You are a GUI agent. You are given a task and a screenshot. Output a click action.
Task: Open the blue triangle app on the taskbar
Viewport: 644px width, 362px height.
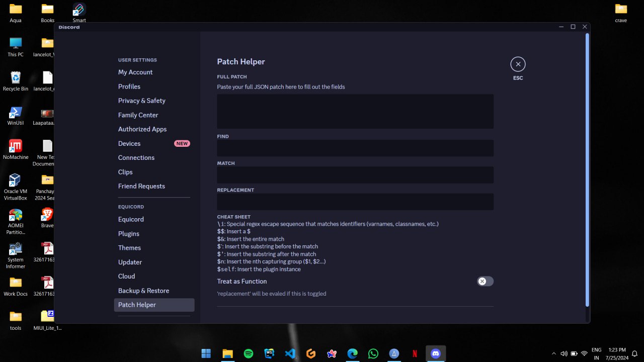[394, 353]
